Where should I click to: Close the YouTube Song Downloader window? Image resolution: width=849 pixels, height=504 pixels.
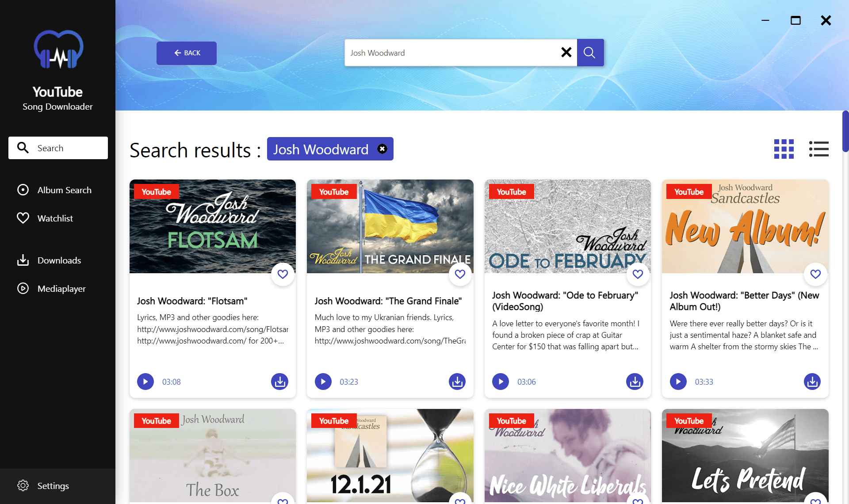[x=826, y=20]
